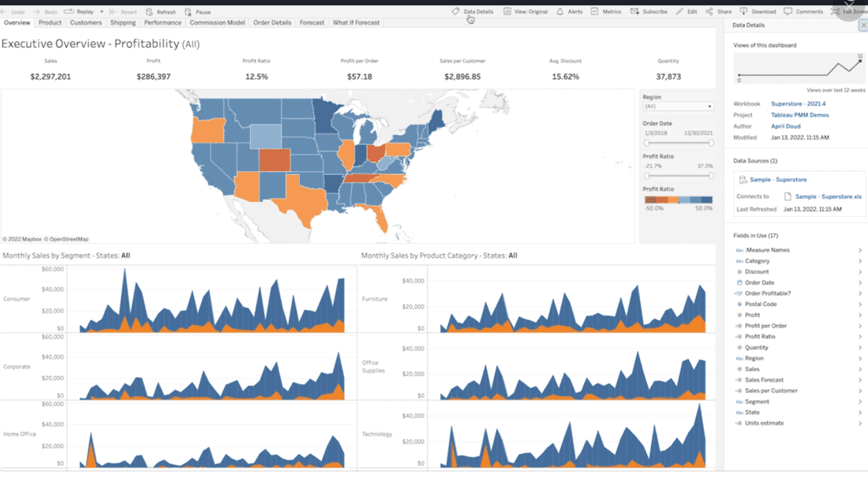The height and width of the screenshot is (488, 868).
Task: Click the Download icon in toolbar
Action: pyautogui.click(x=744, y=12)
